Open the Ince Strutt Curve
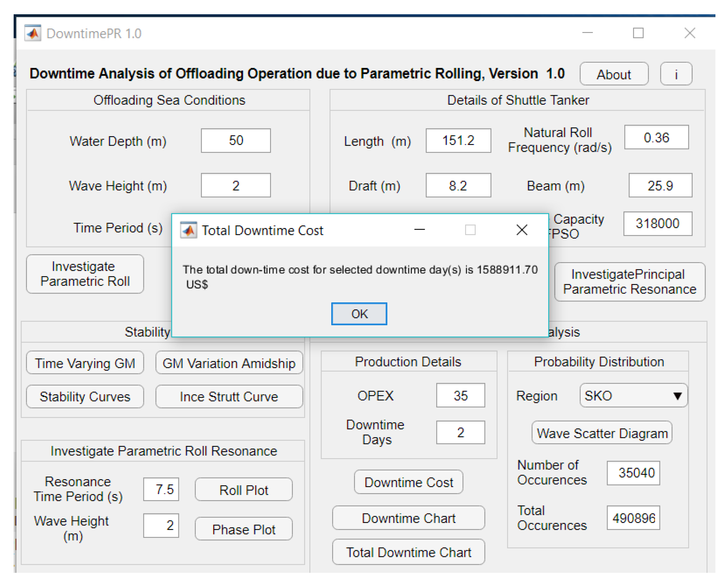 point(229,397)
